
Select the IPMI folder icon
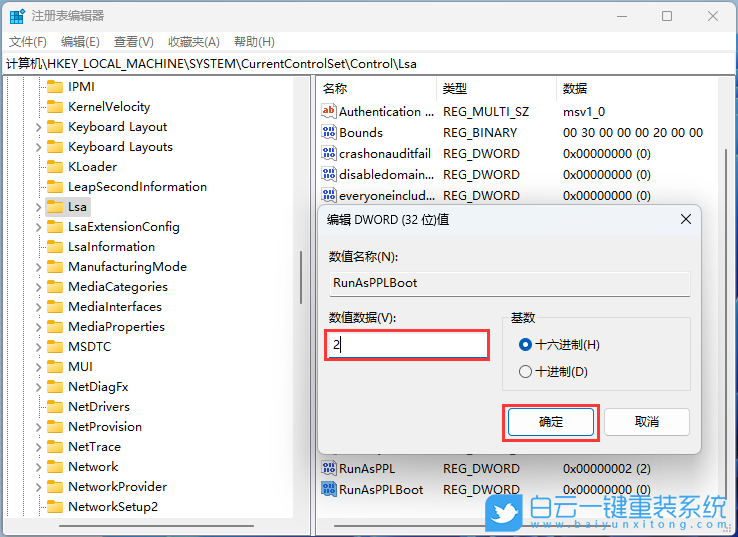55,87
